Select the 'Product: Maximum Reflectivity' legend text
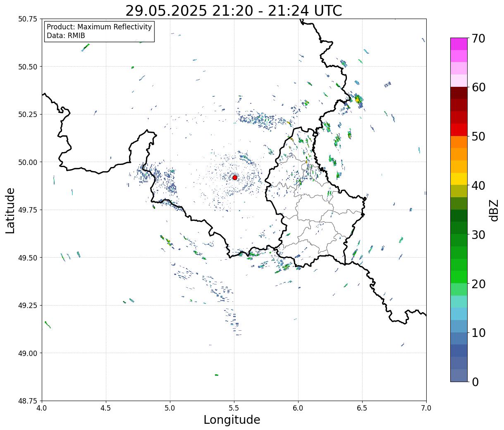504x430 pixels. tap(99, 27)
